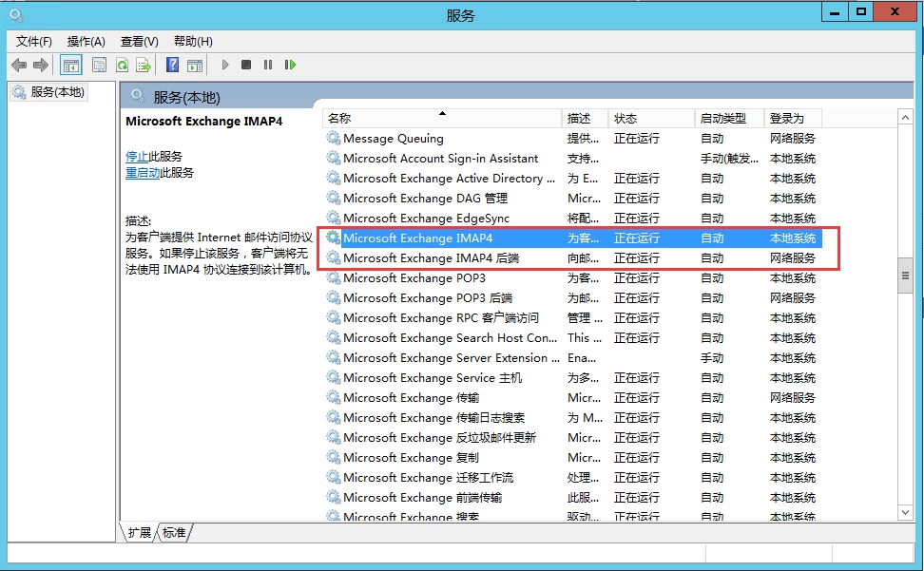Click the Restart Service icon
Viewport: 924px width, 571px height.
point(290,65)
